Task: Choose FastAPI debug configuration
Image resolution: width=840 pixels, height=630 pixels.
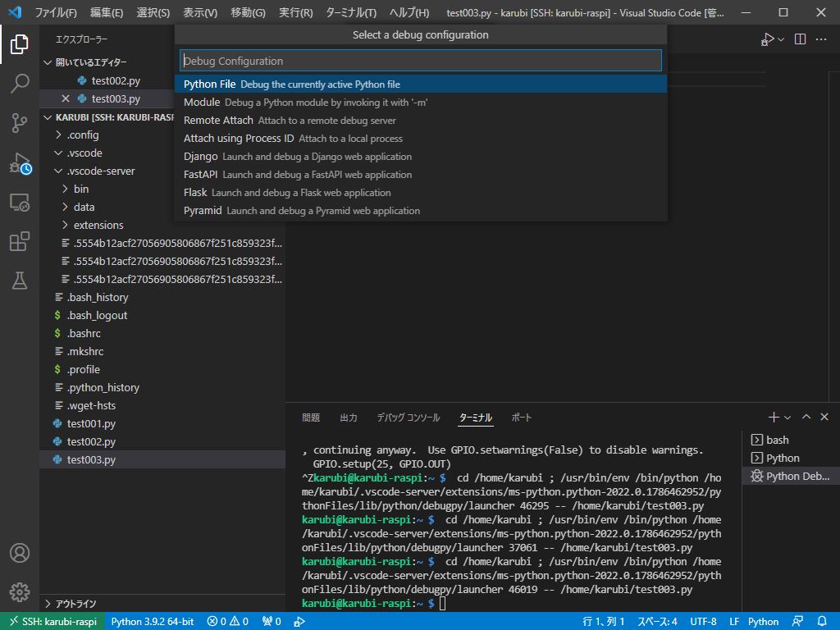Action: [x=421, y=175]
